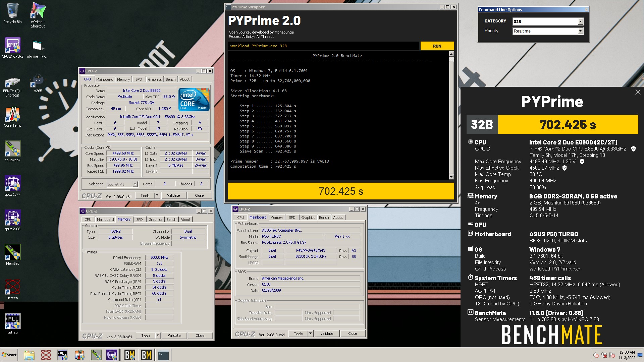644x362 pixels.
Task: Click Close in top CPU-Z window
Action: click(199, 195)
